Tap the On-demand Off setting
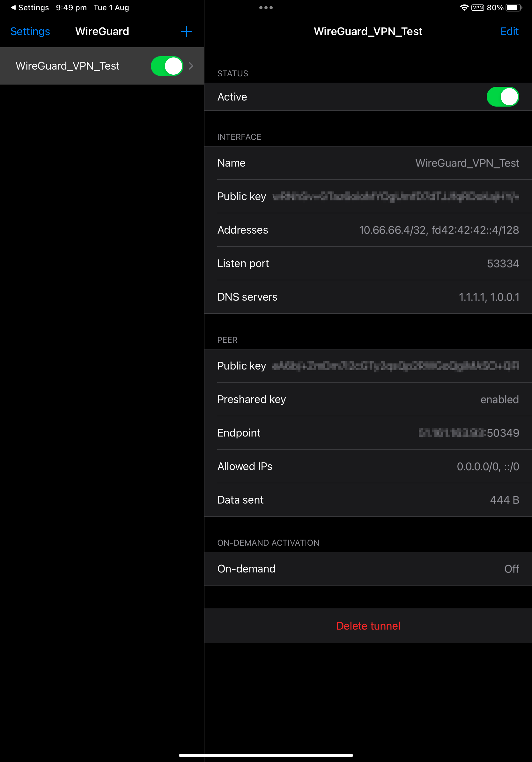The height and width of the screenshot is (762, 532). pyautogui.click(x=368, y=569)
